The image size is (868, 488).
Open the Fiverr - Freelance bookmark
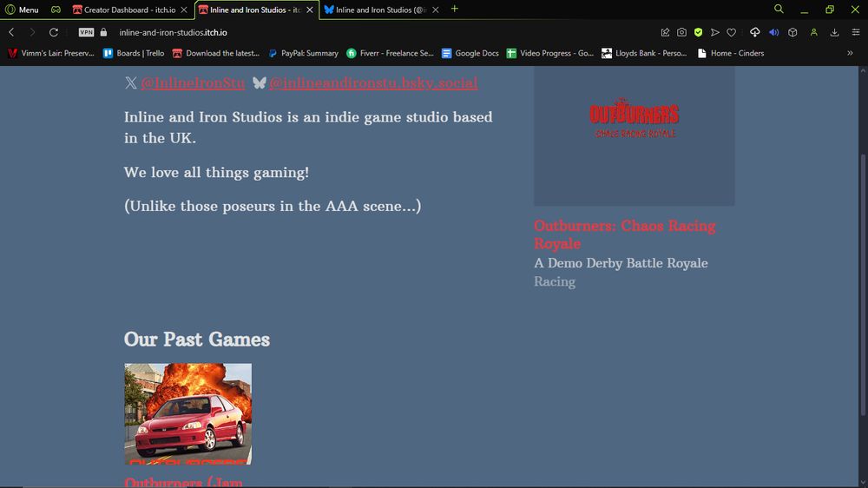click(x=391, y=53)
